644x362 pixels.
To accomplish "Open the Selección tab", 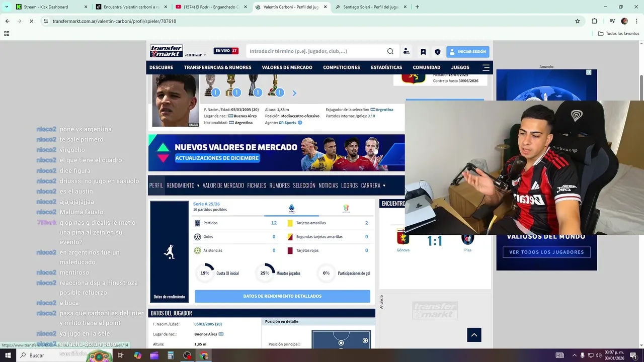I will [304, 186].
